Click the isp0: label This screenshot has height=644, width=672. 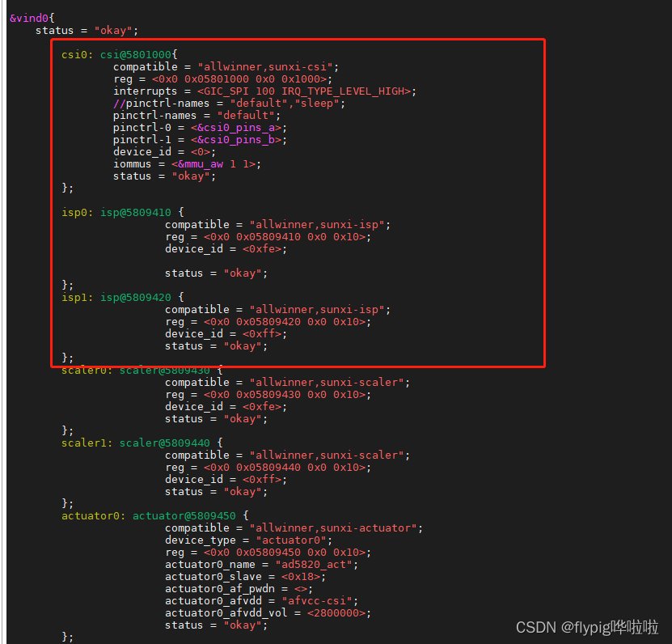(x=77, y=212)
